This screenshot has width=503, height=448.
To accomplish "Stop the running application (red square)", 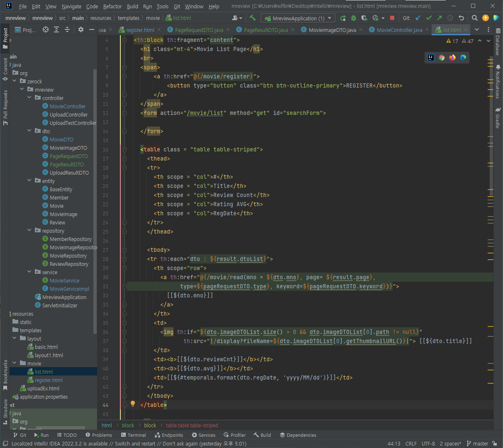I will tap(392, 18).
